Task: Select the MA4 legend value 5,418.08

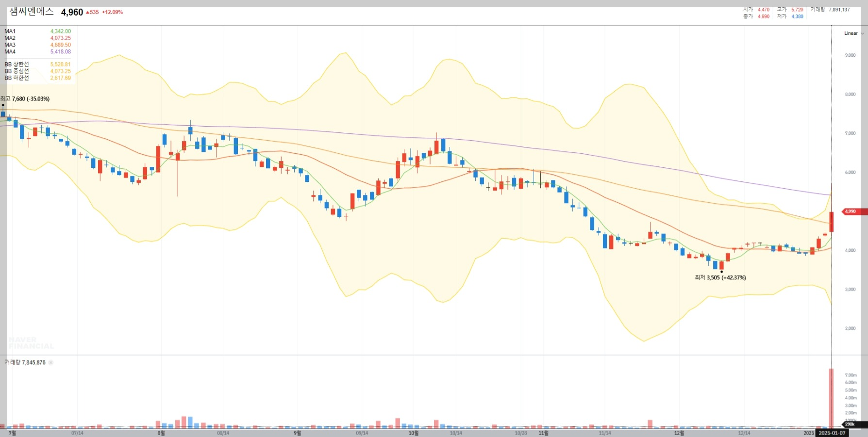Action: (x=61, y=51)
